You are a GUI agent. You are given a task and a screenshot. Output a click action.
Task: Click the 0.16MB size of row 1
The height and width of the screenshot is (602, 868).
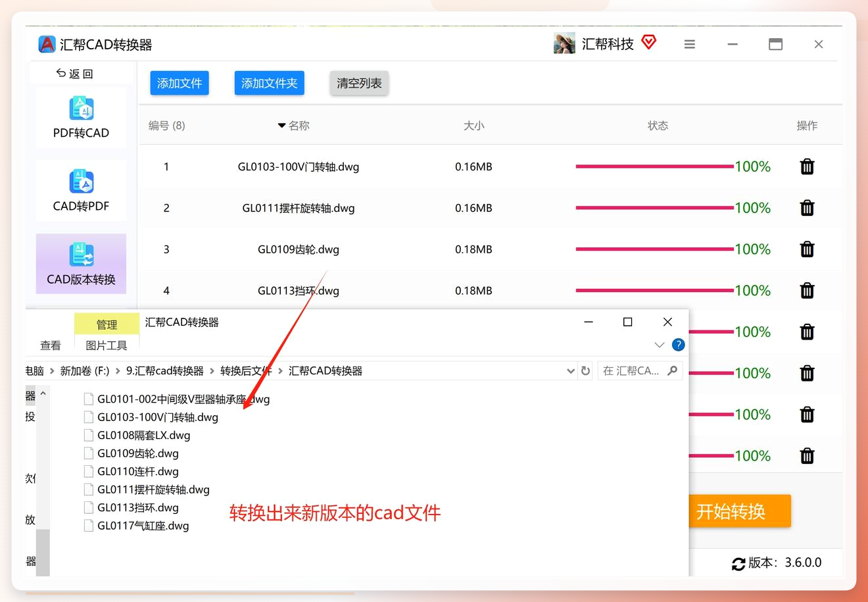point(473,167)
